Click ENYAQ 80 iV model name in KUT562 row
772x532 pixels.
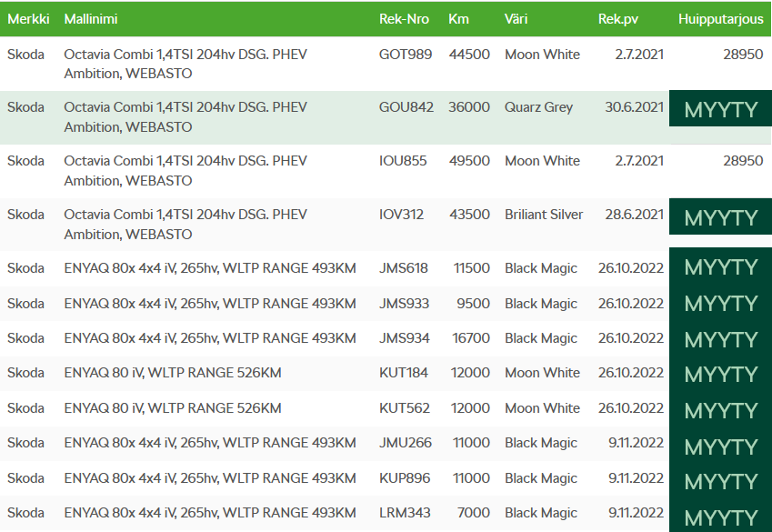click(173, 408)
